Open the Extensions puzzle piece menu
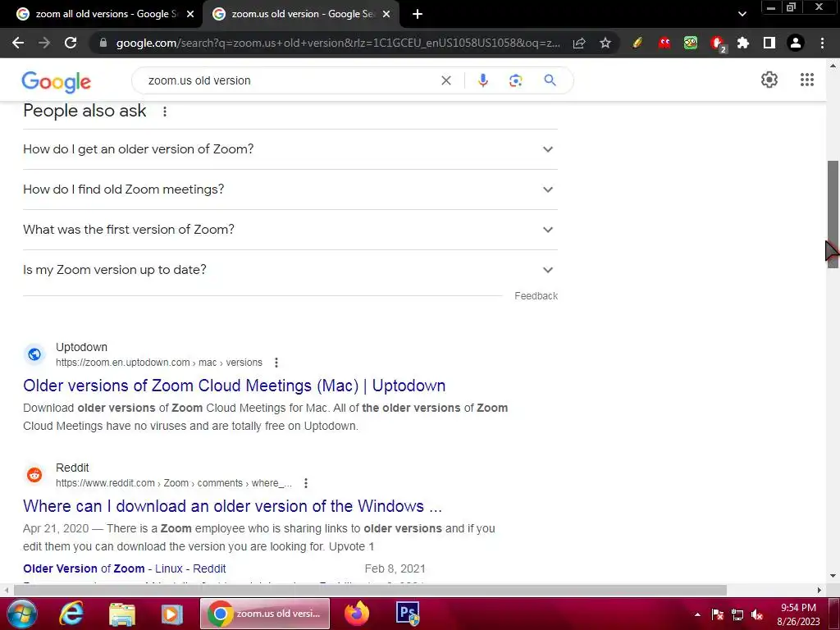The width and height of the screenshot is (840, 630). 743,43
